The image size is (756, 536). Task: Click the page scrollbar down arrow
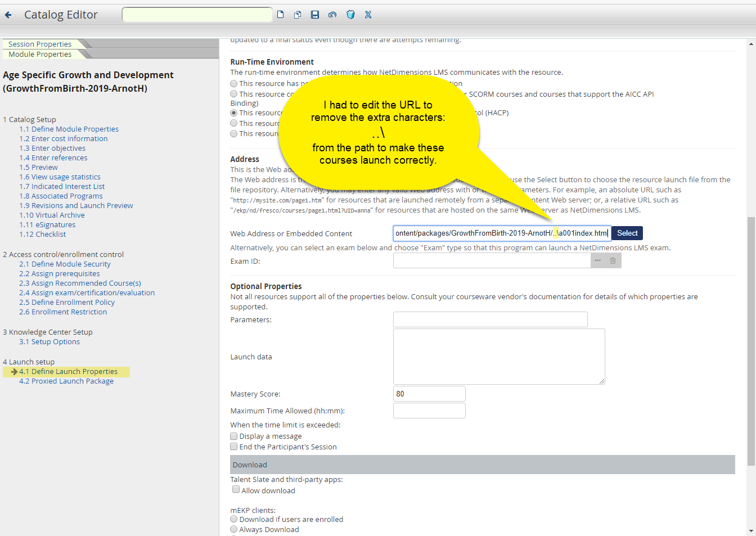point(751,531)
